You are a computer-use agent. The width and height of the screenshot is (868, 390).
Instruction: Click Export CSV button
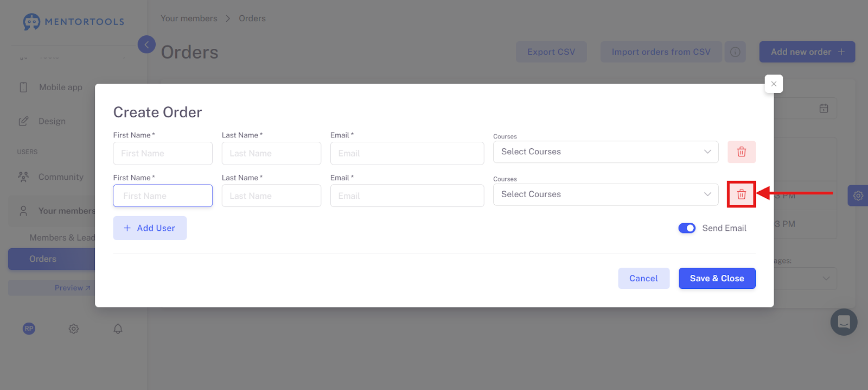(551, 52)
